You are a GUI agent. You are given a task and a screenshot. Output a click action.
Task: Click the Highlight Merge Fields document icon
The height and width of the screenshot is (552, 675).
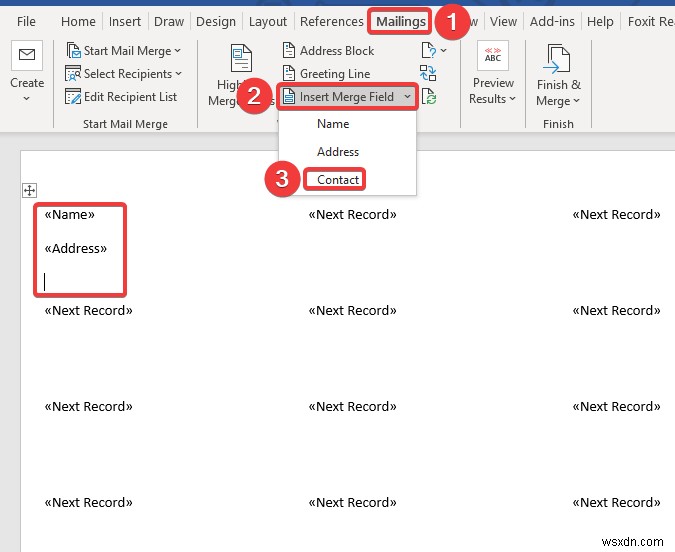(241, 58)
